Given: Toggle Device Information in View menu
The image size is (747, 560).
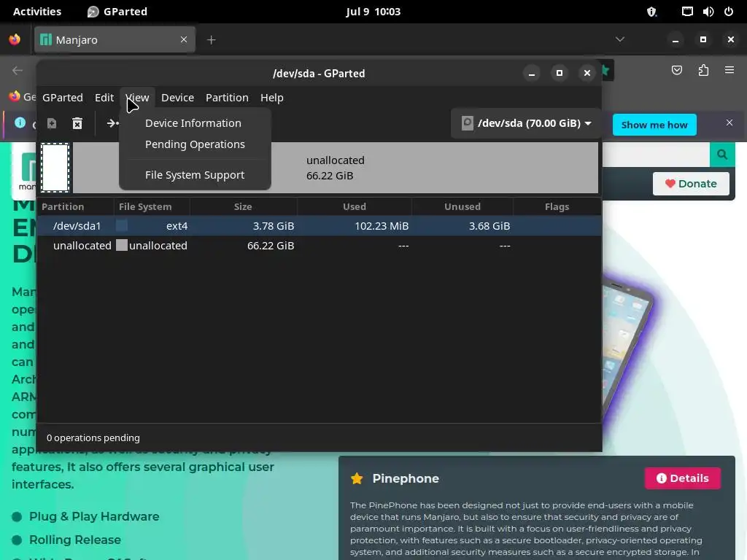Looking at the screenshot, I should [195, 122].
